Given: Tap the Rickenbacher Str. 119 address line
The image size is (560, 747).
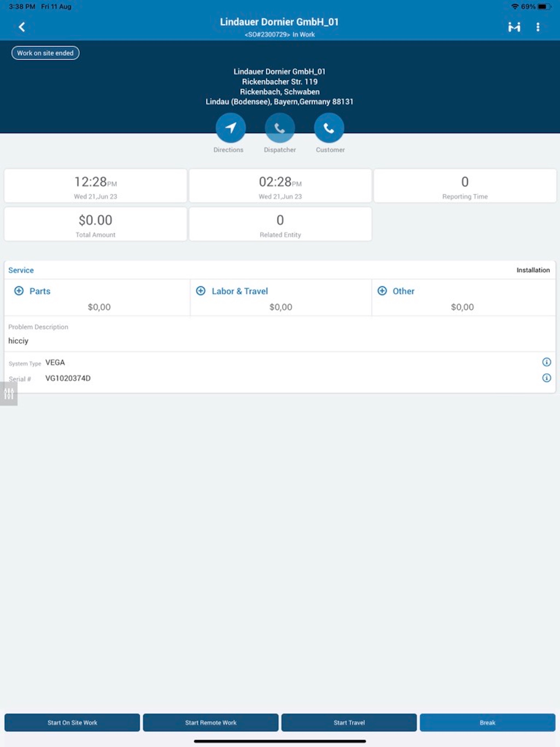Looking at the screenshot, I should coord(280,82).
